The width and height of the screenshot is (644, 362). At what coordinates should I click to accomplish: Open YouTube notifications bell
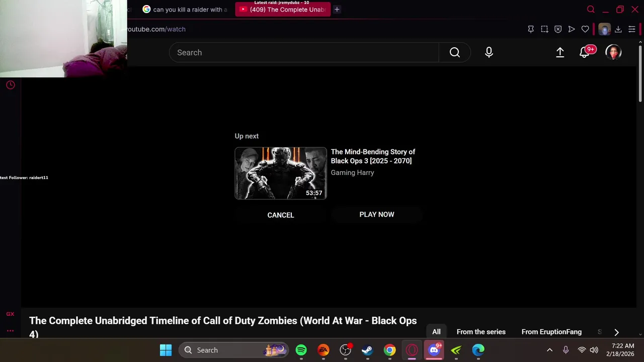click(585, 52)
